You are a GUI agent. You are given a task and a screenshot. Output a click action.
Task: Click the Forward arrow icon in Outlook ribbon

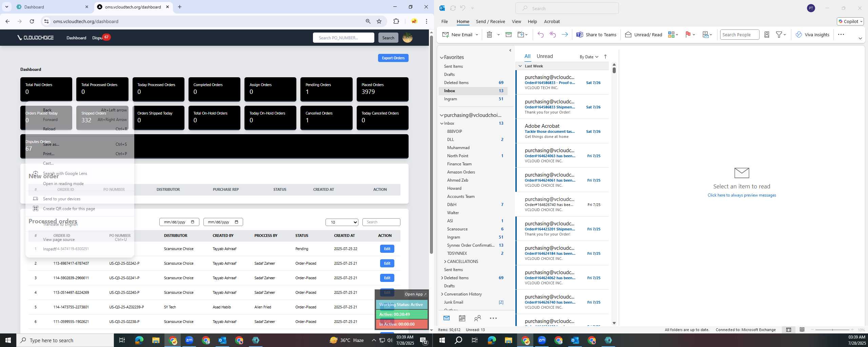[565, 35]
